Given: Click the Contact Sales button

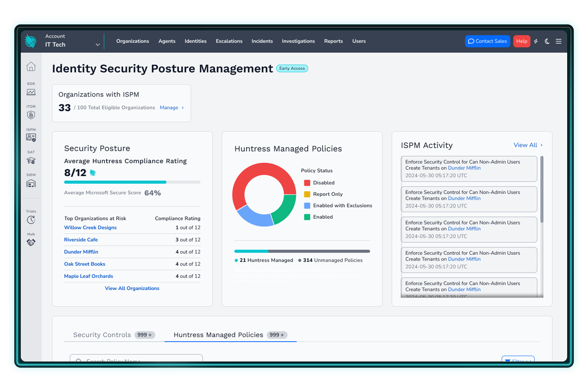Looking at the screenshot, I should [487, 41].
